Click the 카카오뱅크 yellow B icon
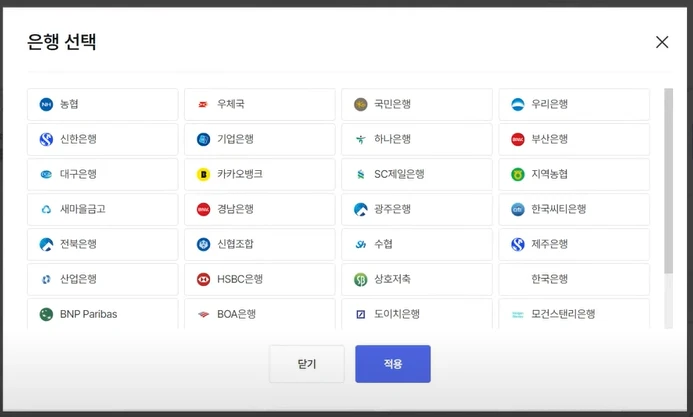 [203, 174]
